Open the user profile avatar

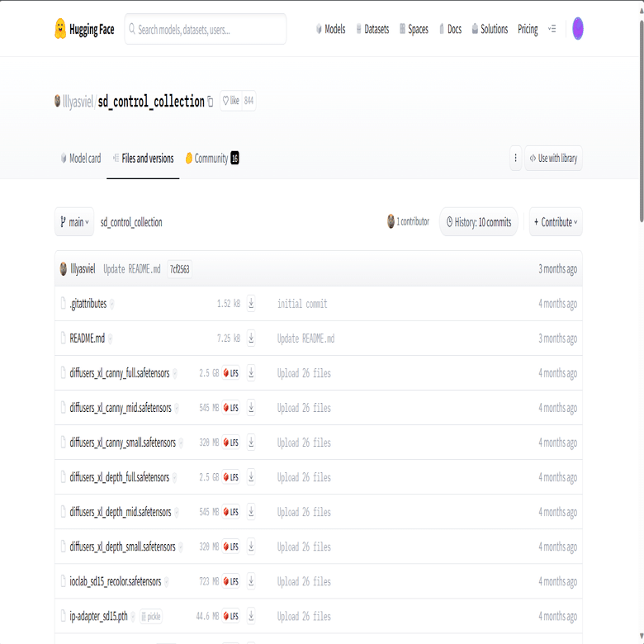(578, 29)
